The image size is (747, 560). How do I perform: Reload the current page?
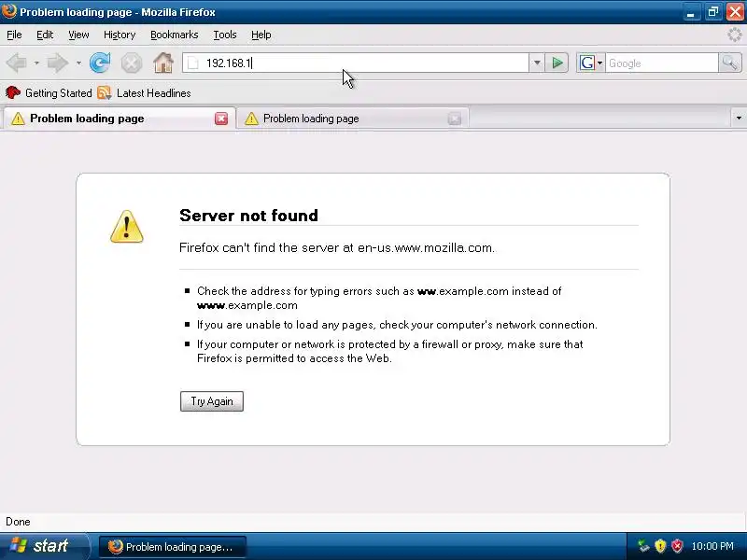click(100, 63)
